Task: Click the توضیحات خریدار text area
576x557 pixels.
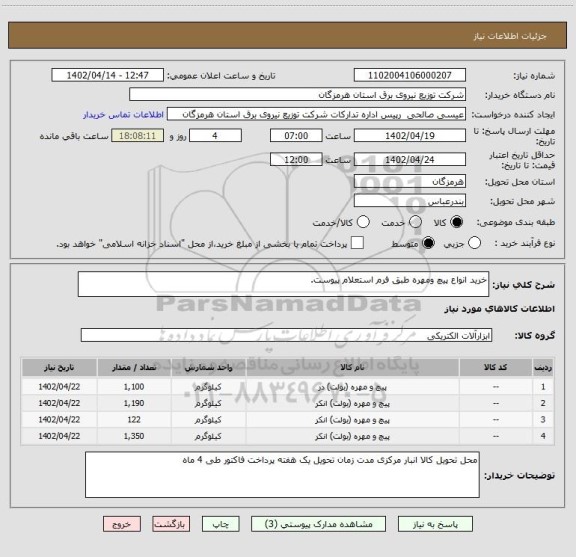Action: 282,475
